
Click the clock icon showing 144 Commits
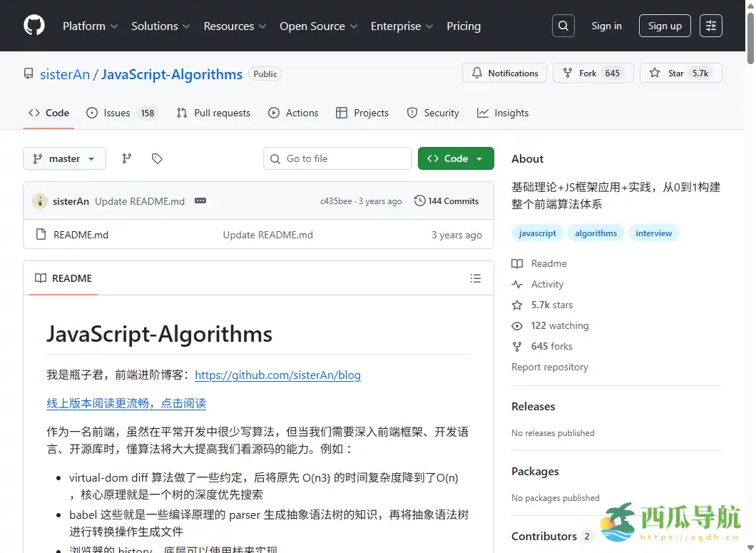419,201
